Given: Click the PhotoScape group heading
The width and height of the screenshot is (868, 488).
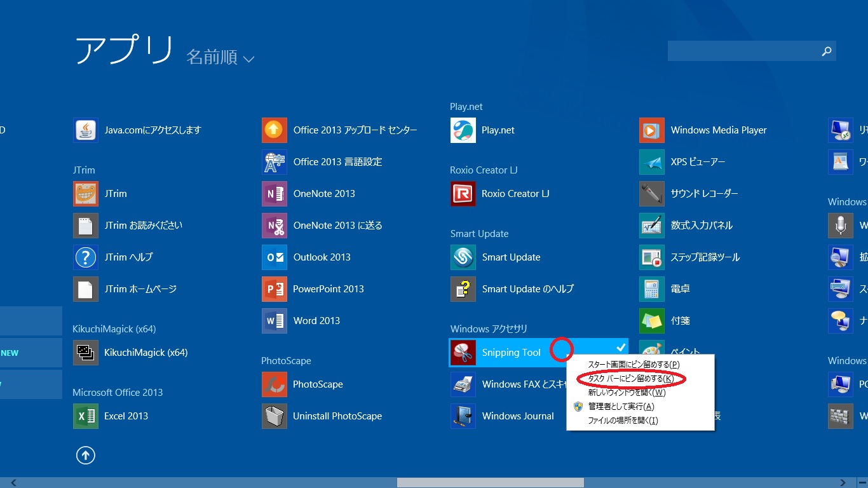Looking at the screenshot, I should (x=286, y=361).
